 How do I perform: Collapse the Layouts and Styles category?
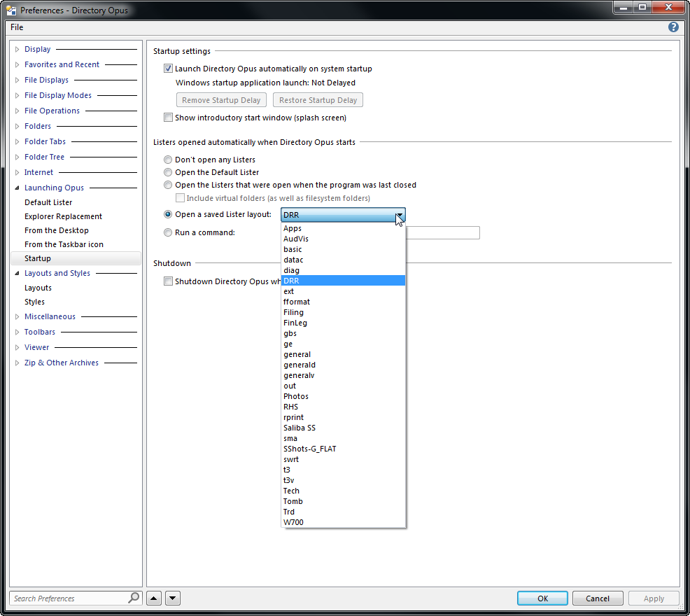17,274
